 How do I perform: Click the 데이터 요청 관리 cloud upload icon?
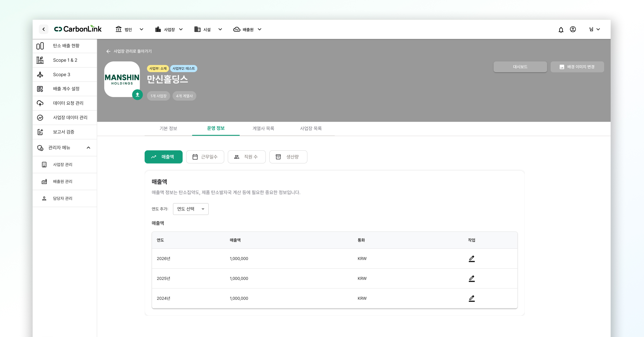click(x=40, y=103)
